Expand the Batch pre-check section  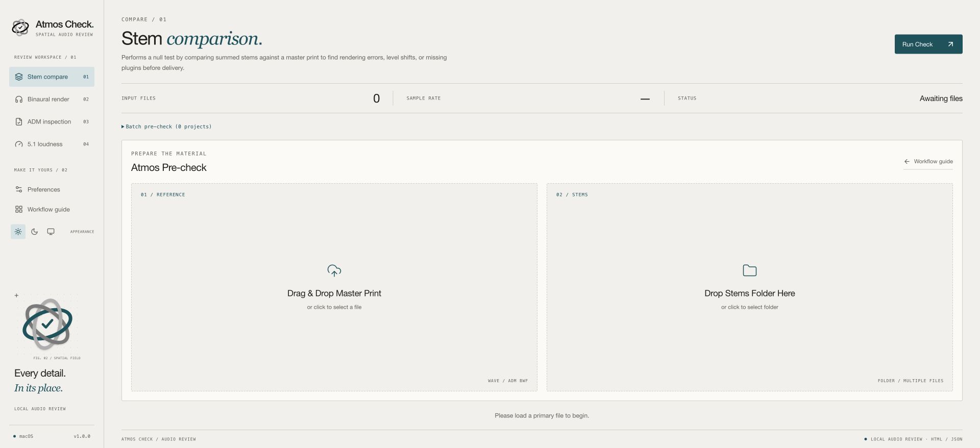coord(166,127)
